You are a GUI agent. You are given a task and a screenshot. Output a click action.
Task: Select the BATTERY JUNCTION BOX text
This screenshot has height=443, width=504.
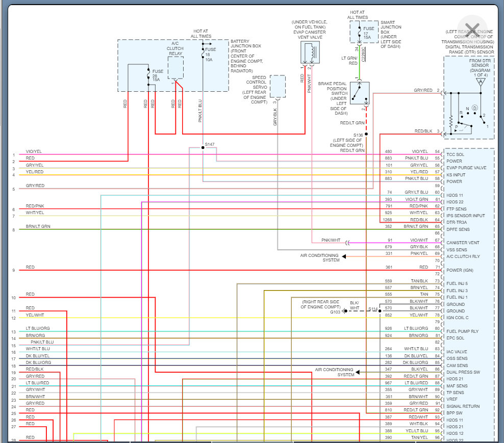(x=246, y=44)
